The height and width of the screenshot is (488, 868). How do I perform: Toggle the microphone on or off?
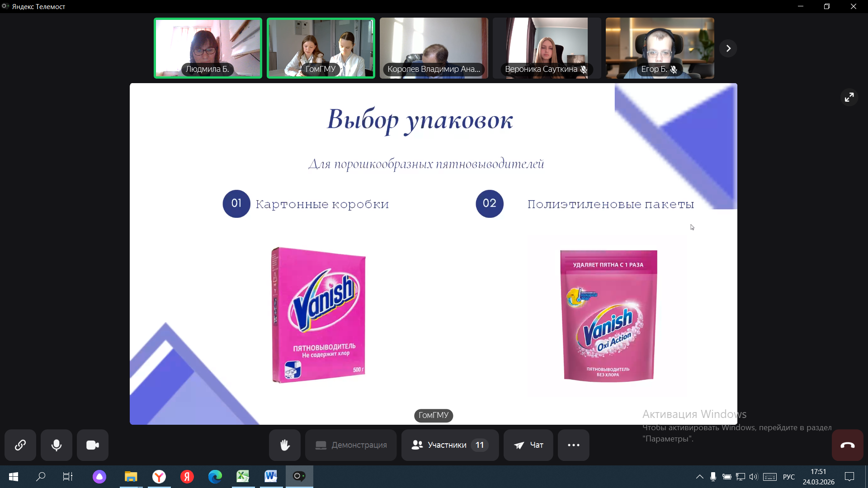(57, 445)
